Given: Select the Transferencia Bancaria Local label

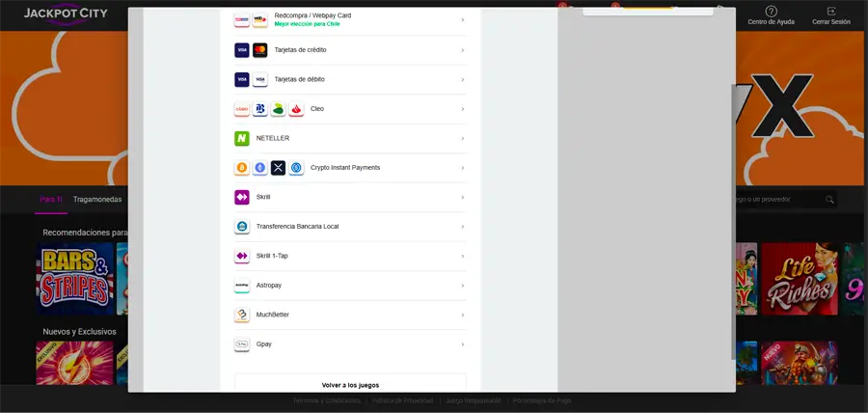Looking at the screenshot, I should coord(297,227).
